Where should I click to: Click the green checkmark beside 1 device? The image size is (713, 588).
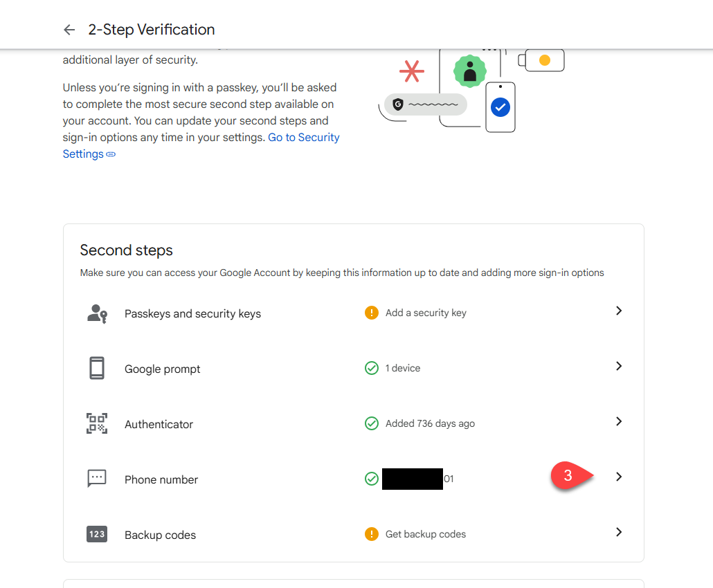[372, 368]
